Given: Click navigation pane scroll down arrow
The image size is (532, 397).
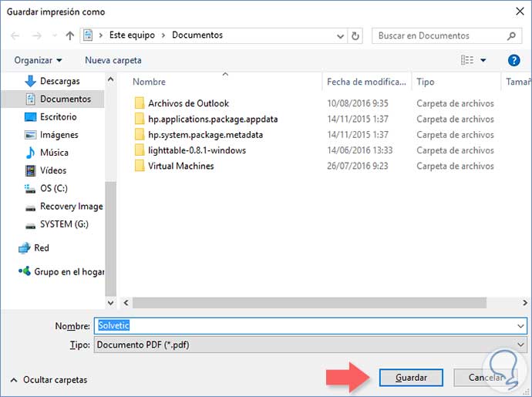Looking at the screenshot, I should pos(110,303).
